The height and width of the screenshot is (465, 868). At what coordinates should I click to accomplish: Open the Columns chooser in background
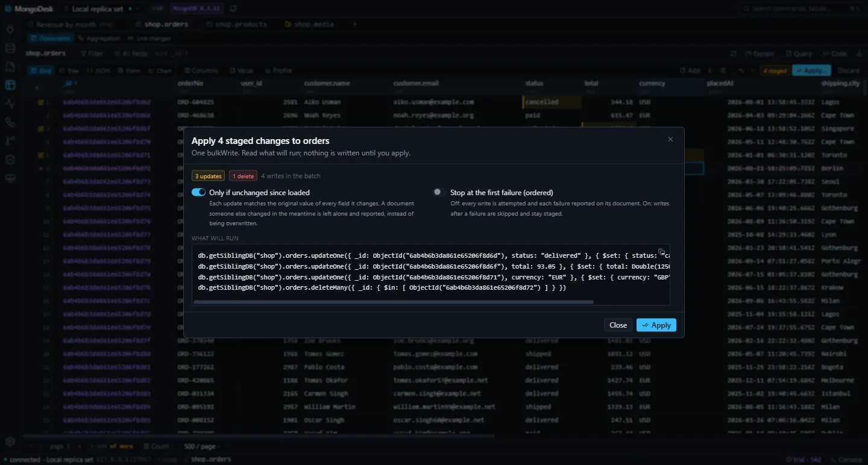201,70
